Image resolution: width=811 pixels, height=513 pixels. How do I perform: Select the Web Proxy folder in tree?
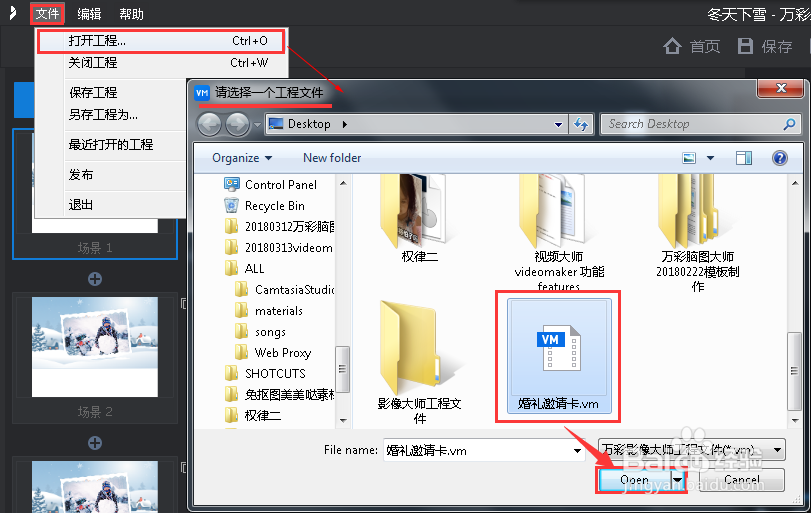pyautogui.click(x=273, y=353)
